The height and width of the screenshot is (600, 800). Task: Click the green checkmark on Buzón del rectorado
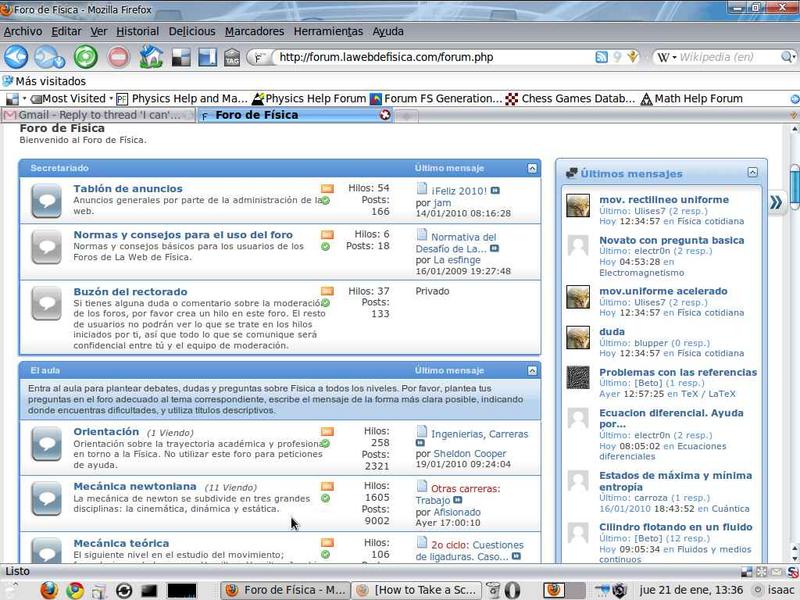pos(326,304)
